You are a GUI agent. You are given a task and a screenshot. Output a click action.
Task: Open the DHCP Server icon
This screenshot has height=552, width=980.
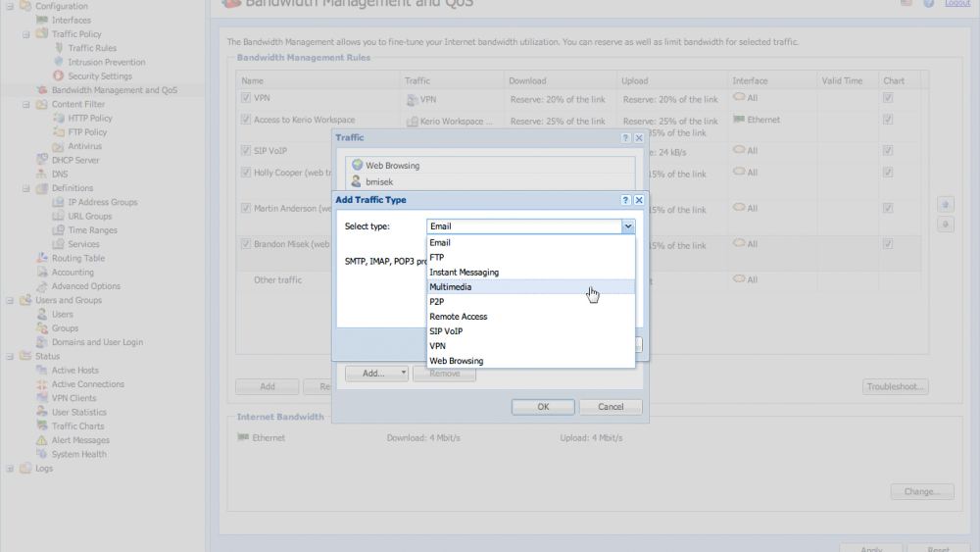point(42,160)
